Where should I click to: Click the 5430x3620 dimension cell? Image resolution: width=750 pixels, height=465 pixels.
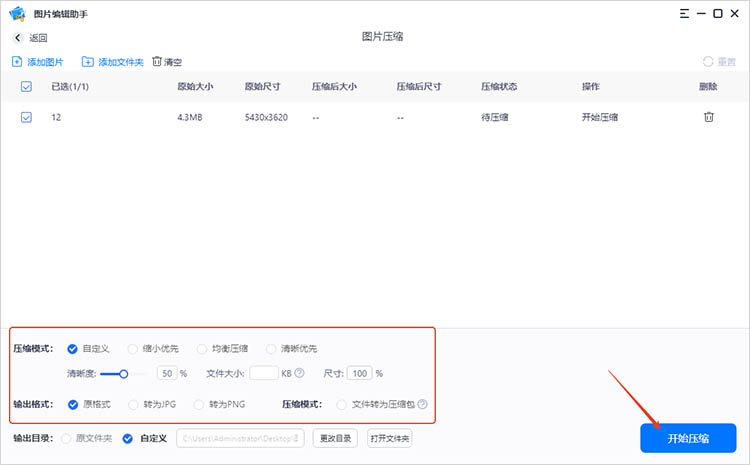click(x=266, y=117)
